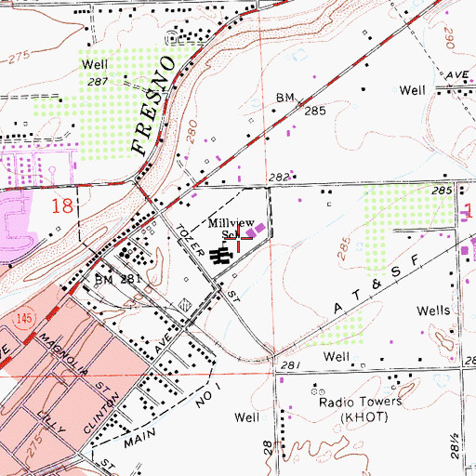Click the BM 281 benchmark label
Viewport: 476px width, 476px height.
point(118,280)
